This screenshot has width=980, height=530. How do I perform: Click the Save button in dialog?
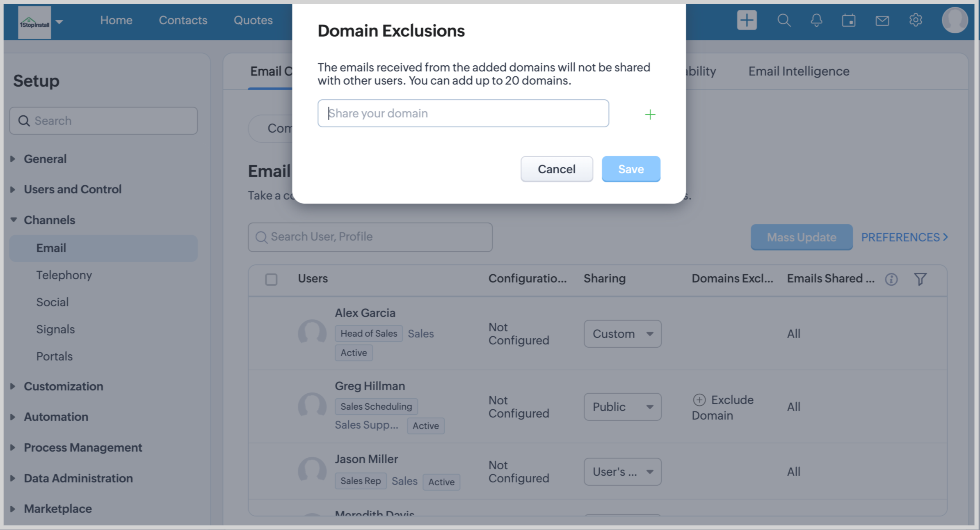tap(630, 169)
